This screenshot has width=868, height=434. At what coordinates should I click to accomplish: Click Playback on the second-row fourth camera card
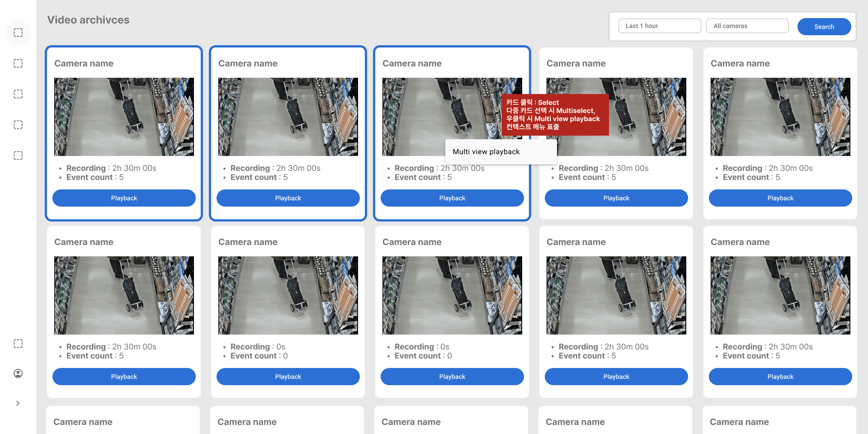616,377
